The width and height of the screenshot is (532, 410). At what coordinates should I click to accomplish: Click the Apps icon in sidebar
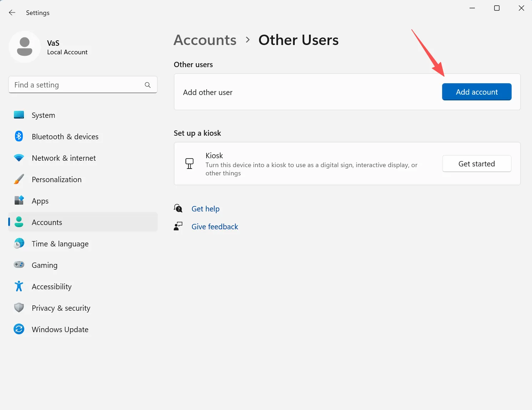19,200
